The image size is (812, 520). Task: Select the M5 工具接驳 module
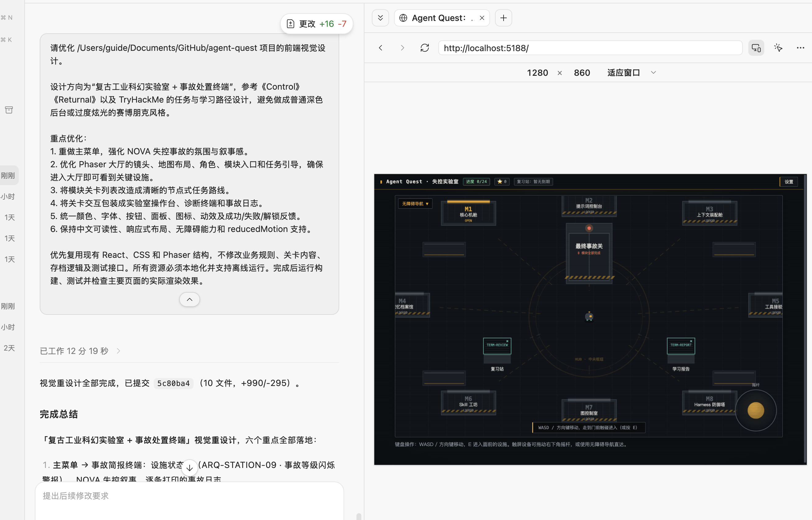point(765,305)
